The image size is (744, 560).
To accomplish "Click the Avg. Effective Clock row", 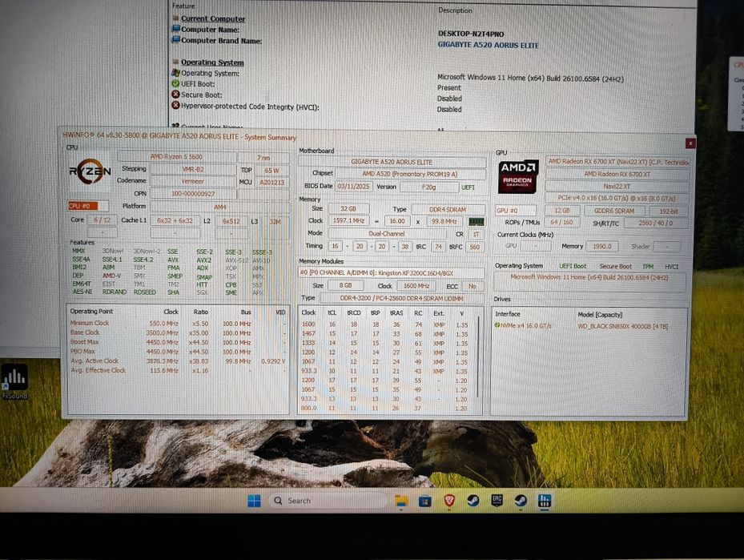I will pos(178,370).
